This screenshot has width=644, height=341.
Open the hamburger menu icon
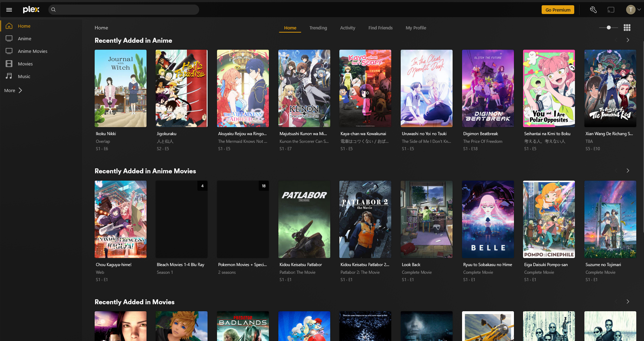pos(9,10)
